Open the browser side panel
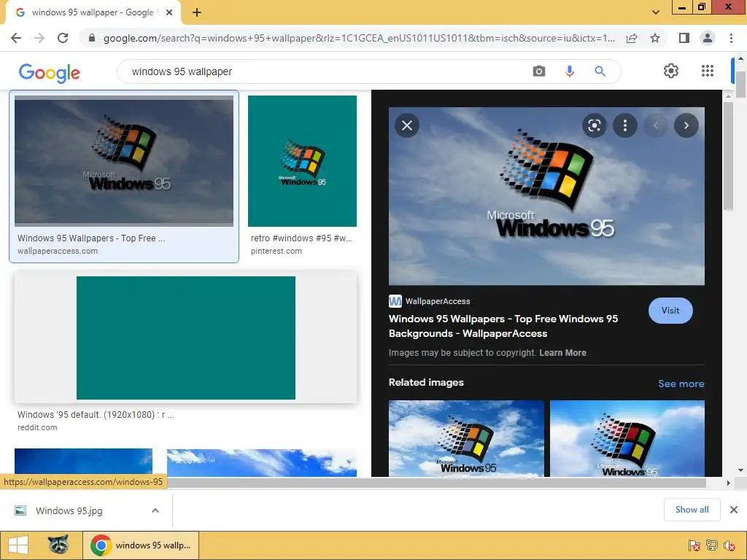The width and height of the screenshot is (747, 560). (684, 38)
